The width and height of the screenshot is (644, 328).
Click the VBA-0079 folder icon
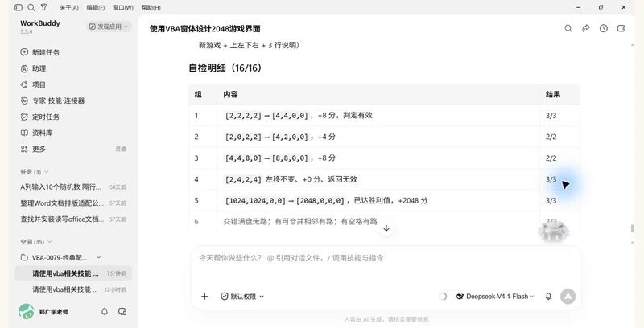[24, 257]
